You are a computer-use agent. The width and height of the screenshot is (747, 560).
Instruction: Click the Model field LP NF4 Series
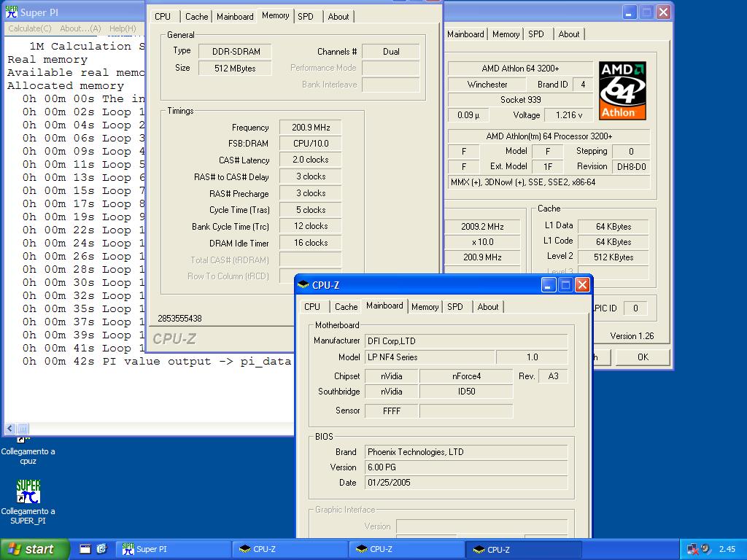tap(430, 357)
